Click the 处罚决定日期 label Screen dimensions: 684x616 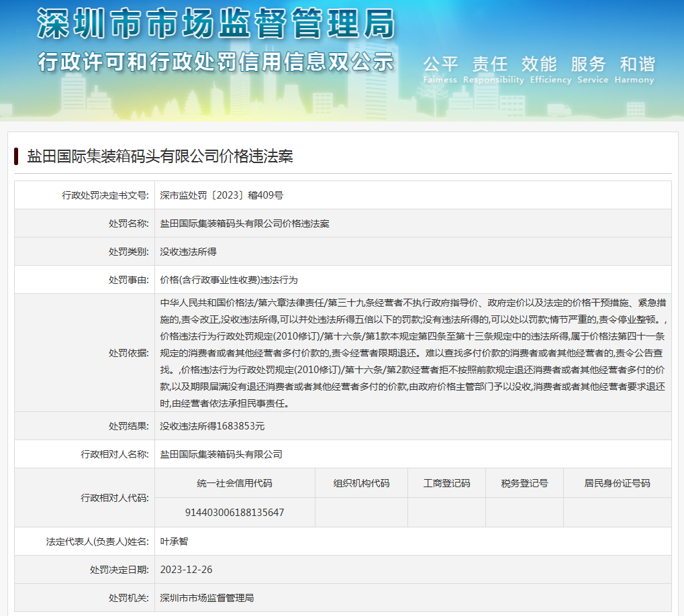[x=119, y=570]
